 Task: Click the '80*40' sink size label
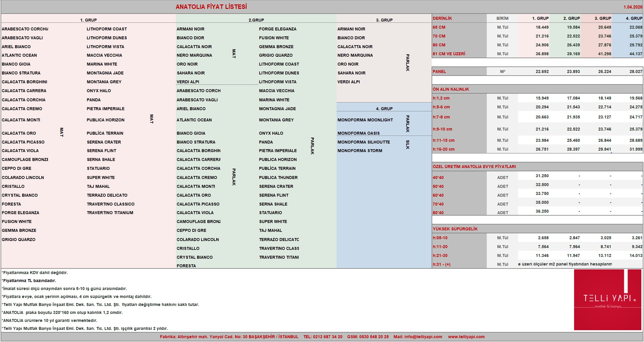click(438, 213)
